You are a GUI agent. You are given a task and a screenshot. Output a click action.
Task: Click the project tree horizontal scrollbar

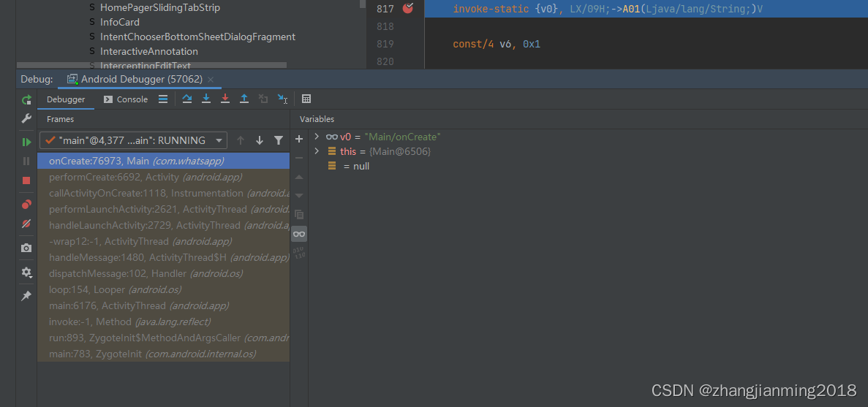151,65
